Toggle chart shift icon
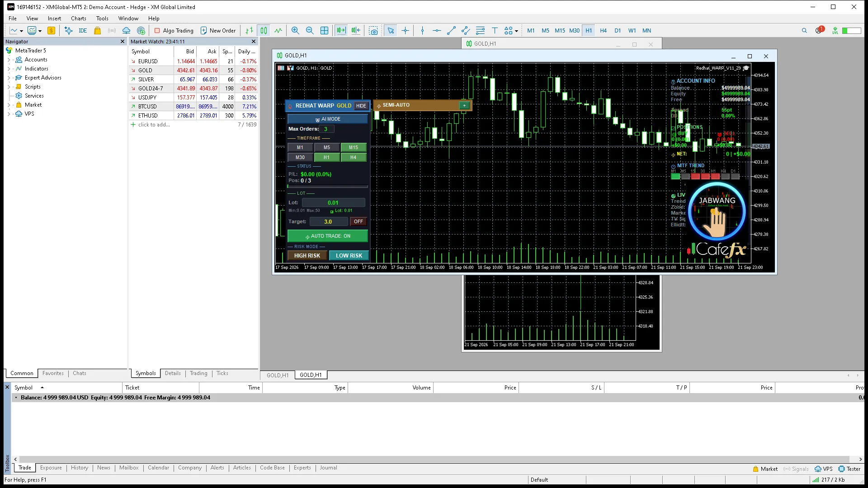The width and height of the screenshot is (868, 488). pos(356,31)
